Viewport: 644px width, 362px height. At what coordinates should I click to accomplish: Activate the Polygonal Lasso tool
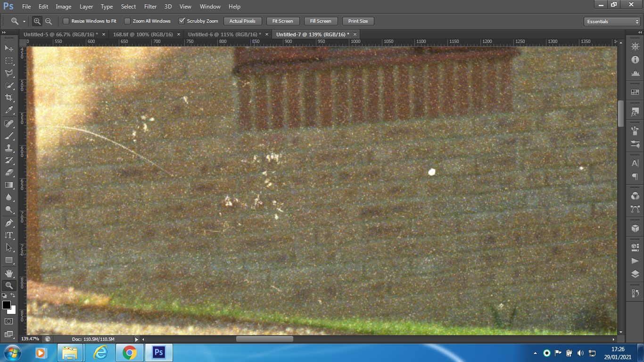click(x=9, y=73)
